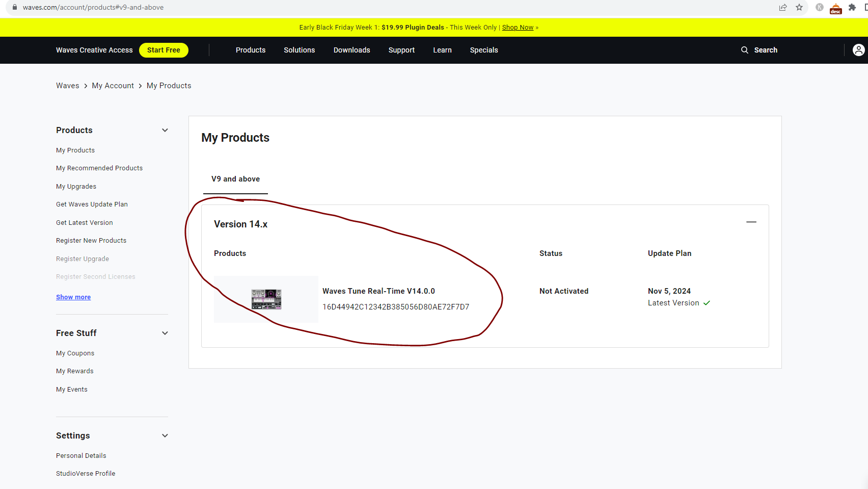Click the user account profile icon

858,50
